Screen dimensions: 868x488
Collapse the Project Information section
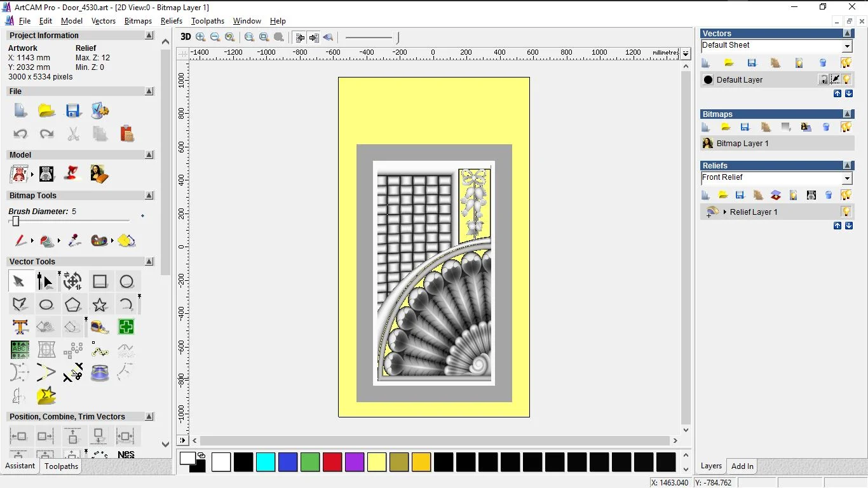(x=149, y=36)
